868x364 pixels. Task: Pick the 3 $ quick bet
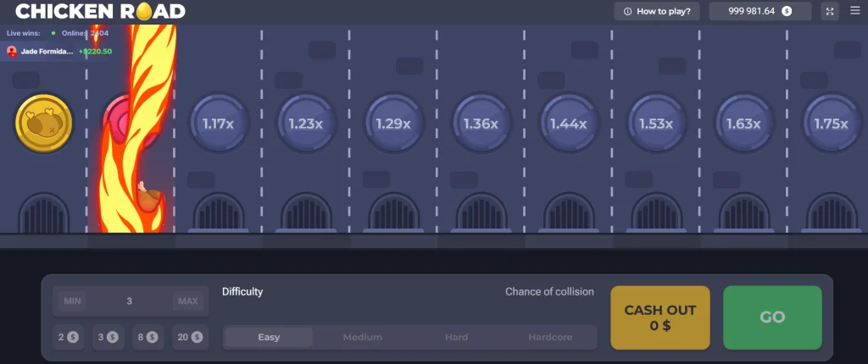coord(108,337)
